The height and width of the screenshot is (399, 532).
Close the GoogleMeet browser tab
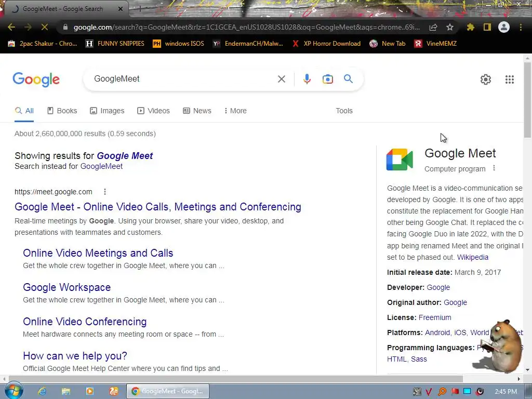pyautogui.click(x=121, y=9)
